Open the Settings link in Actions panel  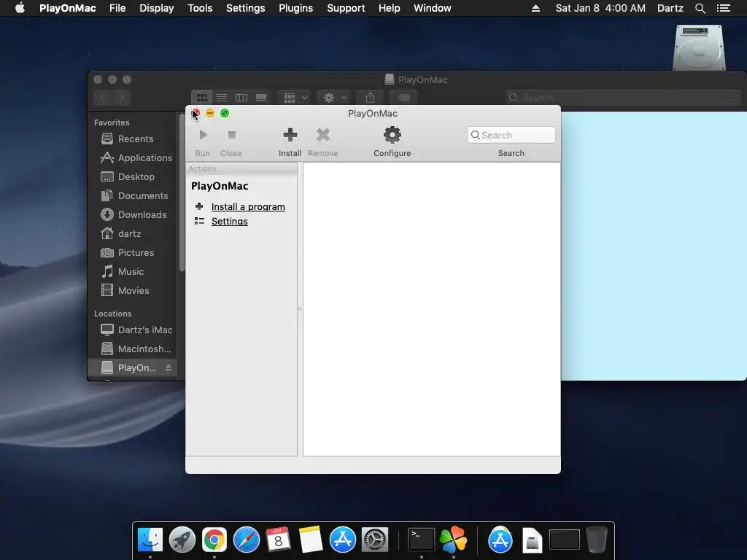pyautogui.click(x=230, y=222)
